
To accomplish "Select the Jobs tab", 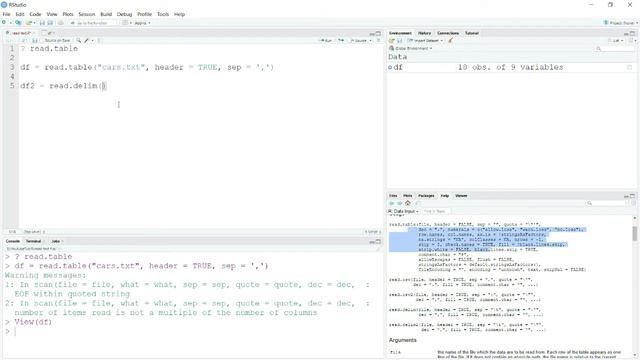I will (x=56, y=241).
